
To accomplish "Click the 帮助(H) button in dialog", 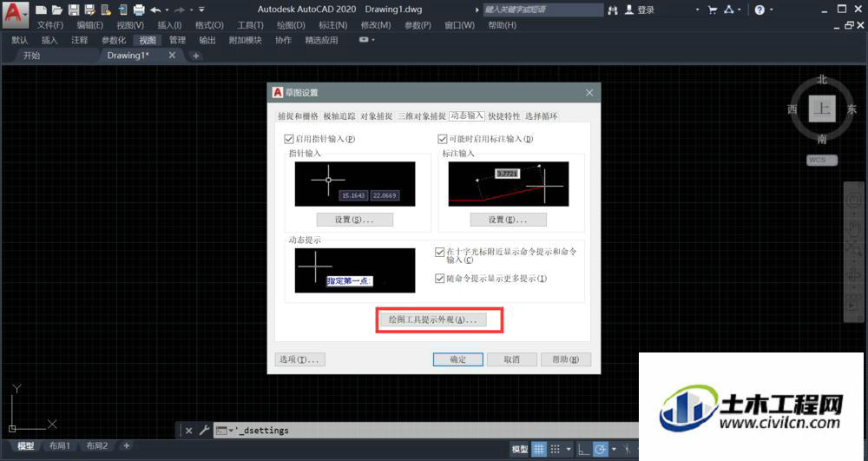I will (566, 359).
